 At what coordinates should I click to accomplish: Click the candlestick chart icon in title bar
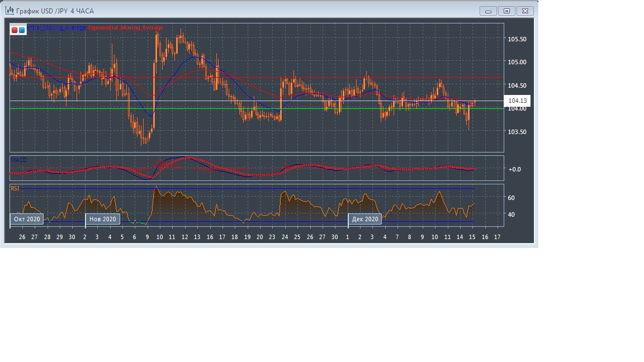[x=9, y=11]
